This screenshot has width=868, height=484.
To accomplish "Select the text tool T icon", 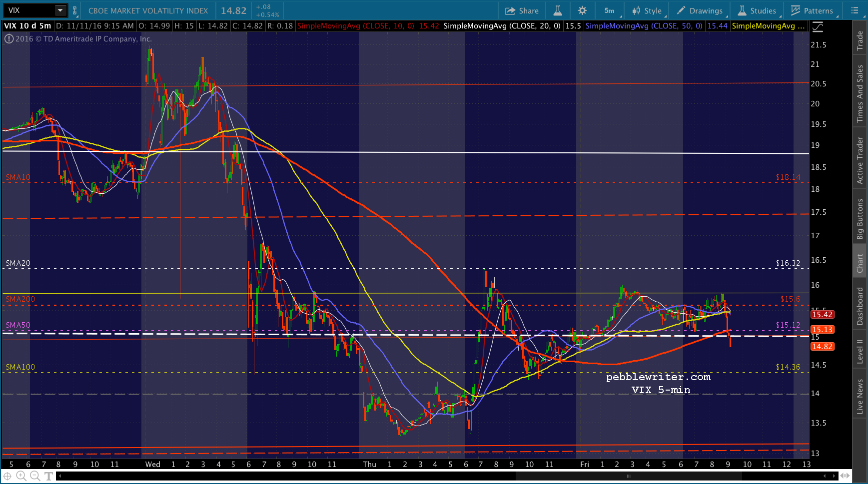I will (x=49, y=476).
